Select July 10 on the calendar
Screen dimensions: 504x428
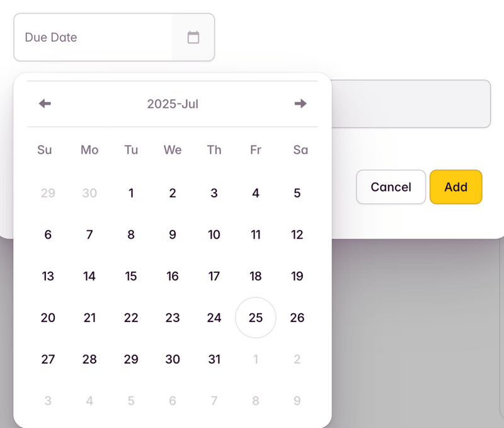click(214, 234)
